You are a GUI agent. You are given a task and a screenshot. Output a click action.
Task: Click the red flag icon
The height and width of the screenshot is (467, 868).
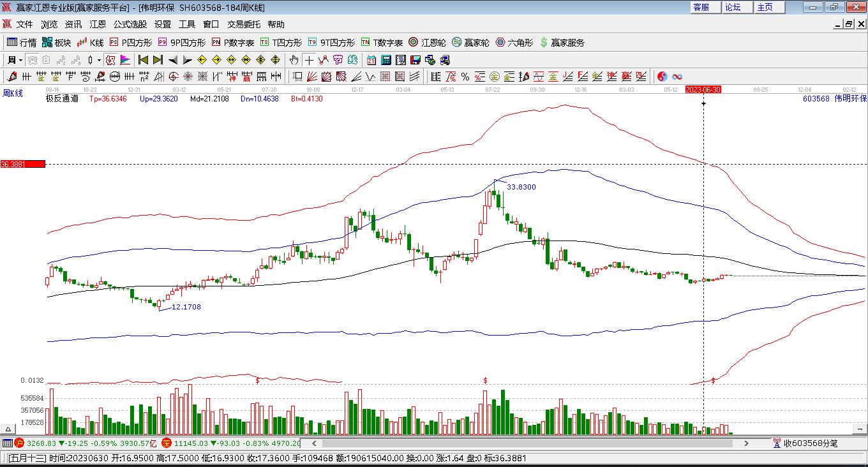coord(125,60)
